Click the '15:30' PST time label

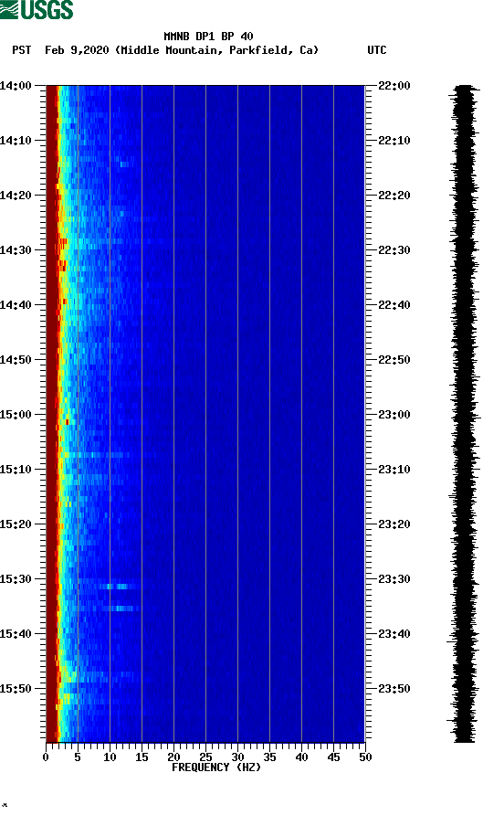(x=16, y=579)
